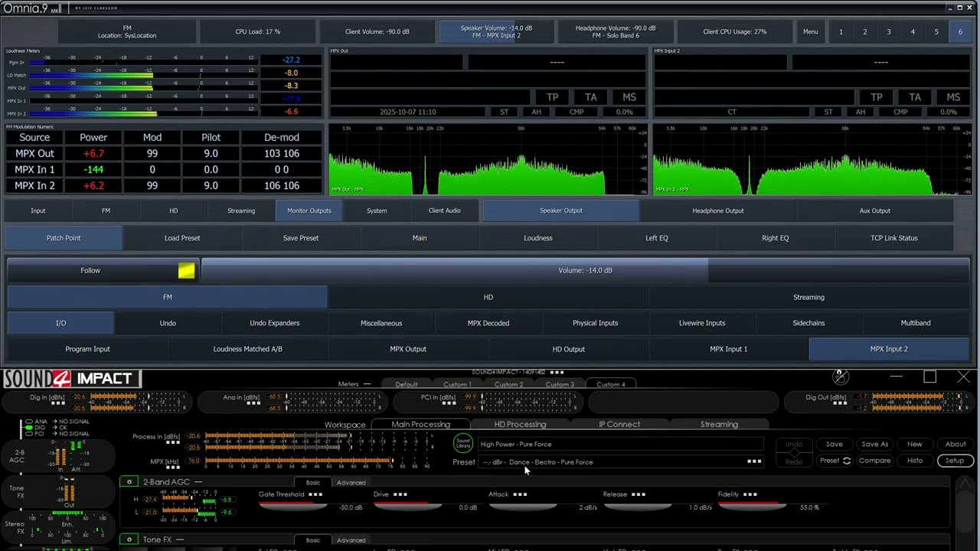
Task: Toggle Speaker Output monitor selection
Action: click(x=561, y=210)
